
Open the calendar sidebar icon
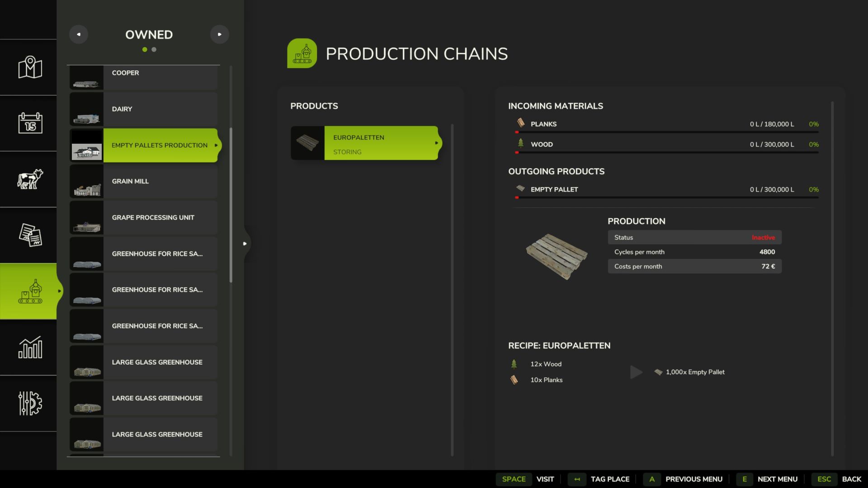click(30, 123)
